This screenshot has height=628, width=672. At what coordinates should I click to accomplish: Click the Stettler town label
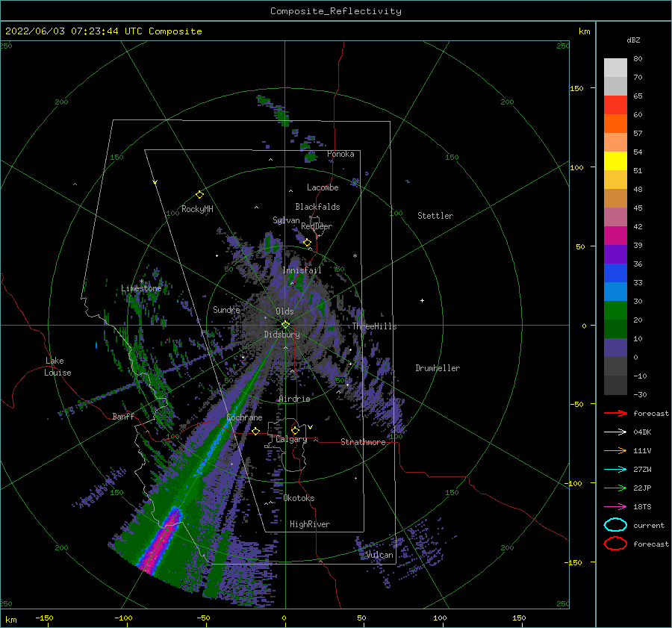435,216
